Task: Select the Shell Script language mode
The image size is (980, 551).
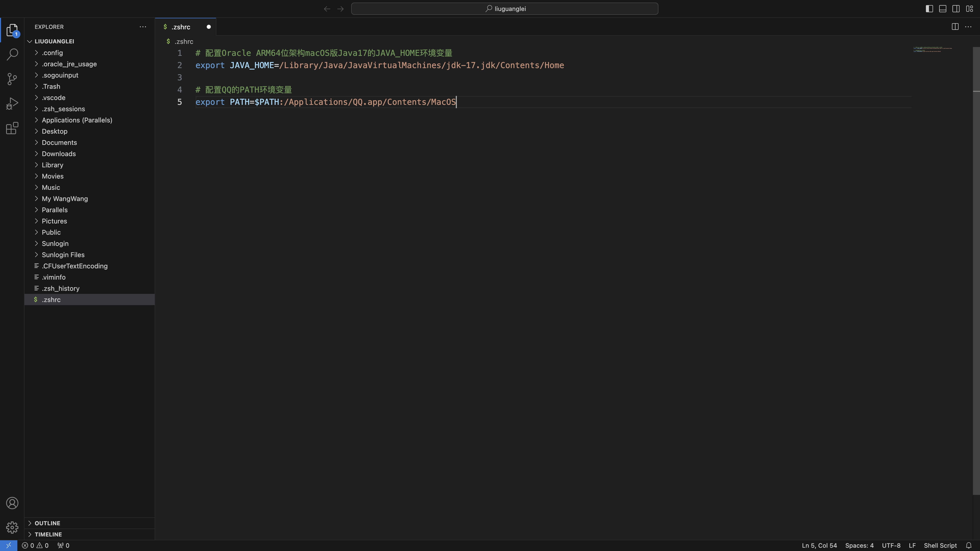Action: click(x=940, y=545)
